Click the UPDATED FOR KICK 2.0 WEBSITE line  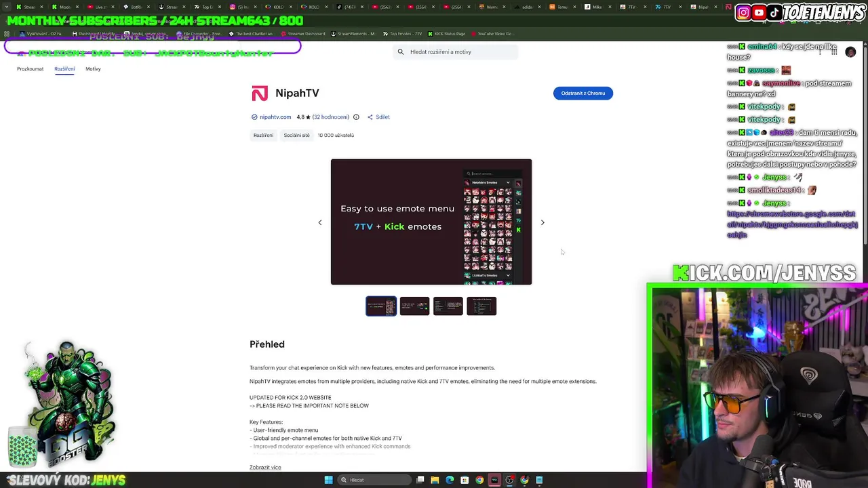tap(290, 398)
